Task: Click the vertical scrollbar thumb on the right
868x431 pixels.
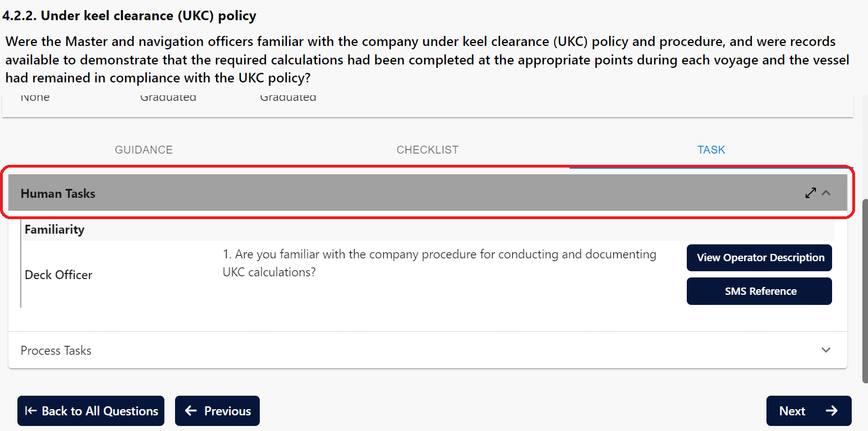Action: [x=865, y=290]
